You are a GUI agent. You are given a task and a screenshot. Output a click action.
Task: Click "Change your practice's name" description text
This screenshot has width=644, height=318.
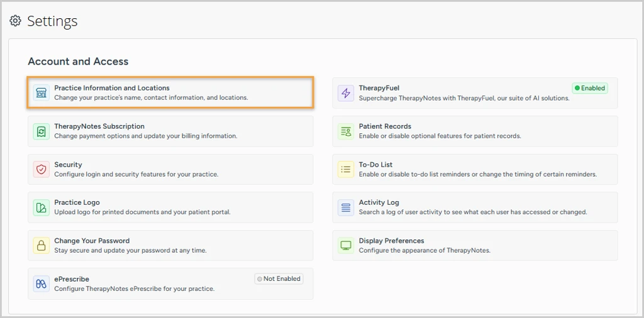point(151,98)
